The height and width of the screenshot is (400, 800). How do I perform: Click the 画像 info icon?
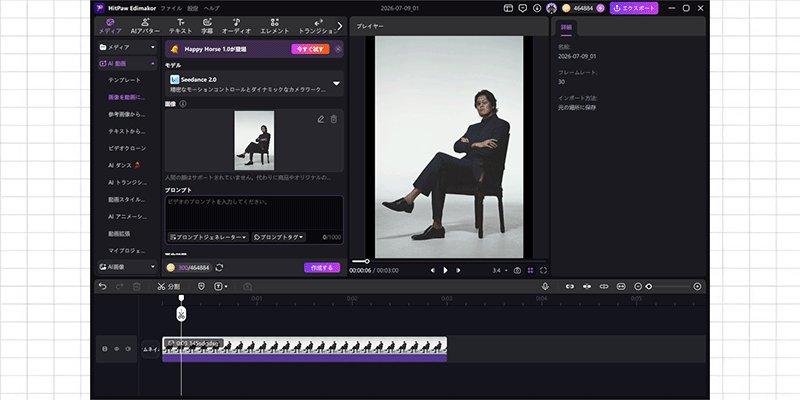pyautogui.click(x=183, y=104)
